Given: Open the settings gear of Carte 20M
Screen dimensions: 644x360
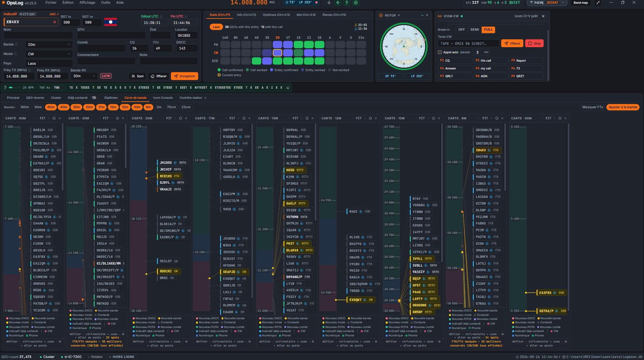Looking at the screenshot, I should [117, 118].
